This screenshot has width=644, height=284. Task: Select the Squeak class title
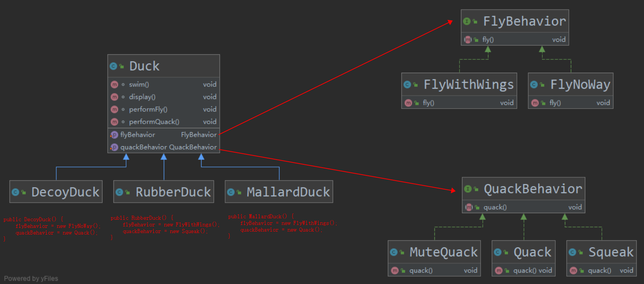(x=611, y=252)
